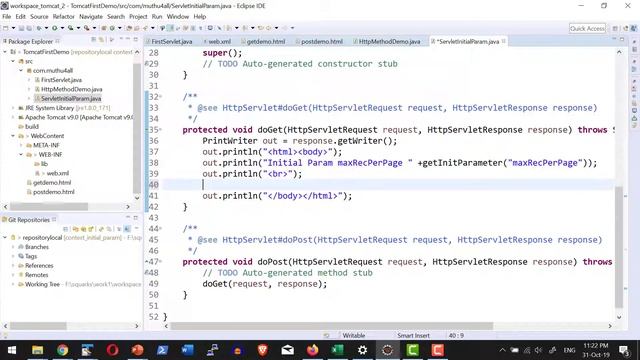Add existing local Git repository icon
This screenshot has width=640, height=360.
pos(76,229)
